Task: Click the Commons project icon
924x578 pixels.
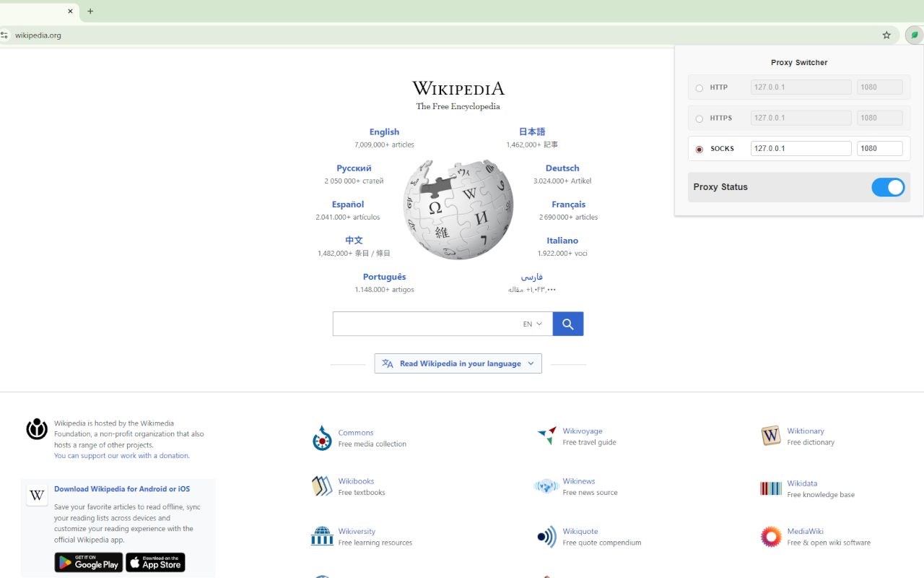Action: point(322,438)
